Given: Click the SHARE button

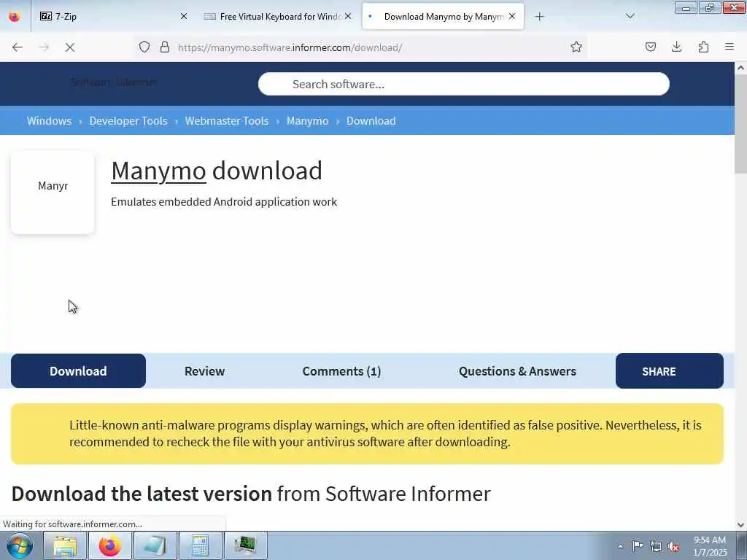Looking at the screenshot, I should [x=670, y=371].
